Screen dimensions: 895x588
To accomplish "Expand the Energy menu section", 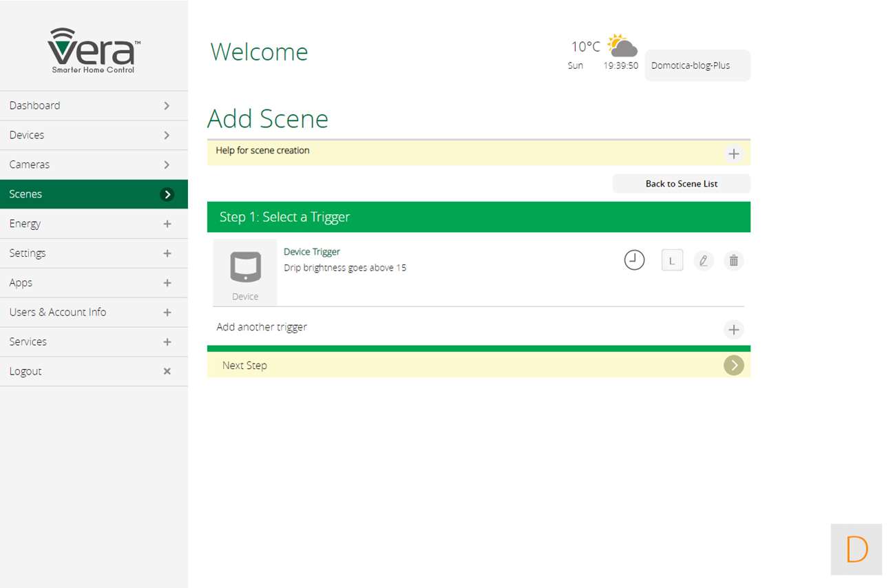I will click(167, 224).
